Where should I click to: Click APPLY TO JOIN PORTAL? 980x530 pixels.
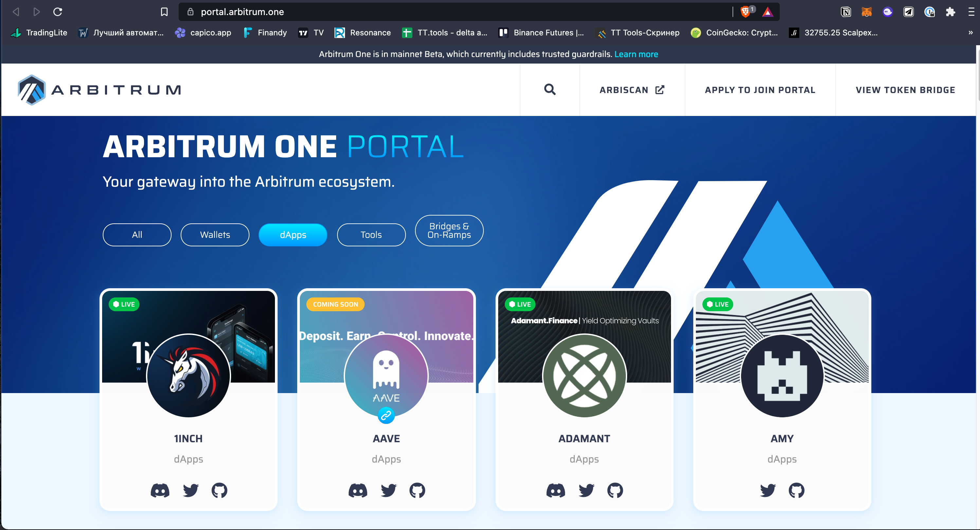pyautogui.click(x=760, y=90)
